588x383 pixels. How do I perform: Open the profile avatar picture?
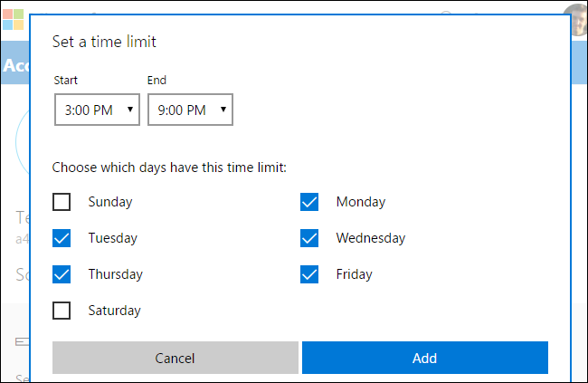pyautogui.click(x=578, y=20)
